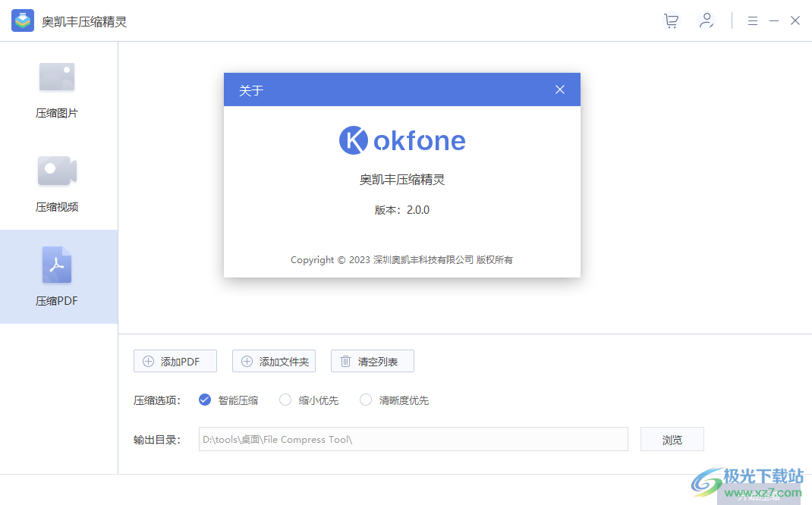This screenshot has height=505, width=812.
Task: Click the 添加PDF button
Action: tap(175, 361)
